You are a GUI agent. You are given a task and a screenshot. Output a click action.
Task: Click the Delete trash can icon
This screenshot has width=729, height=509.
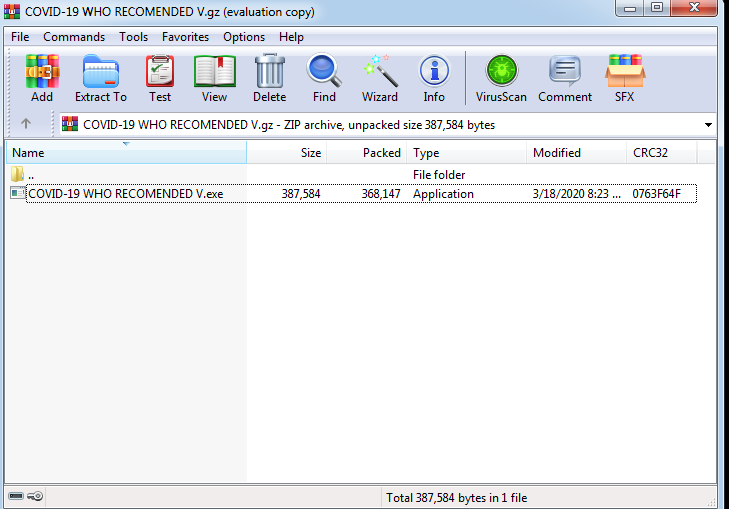[270, 71]
